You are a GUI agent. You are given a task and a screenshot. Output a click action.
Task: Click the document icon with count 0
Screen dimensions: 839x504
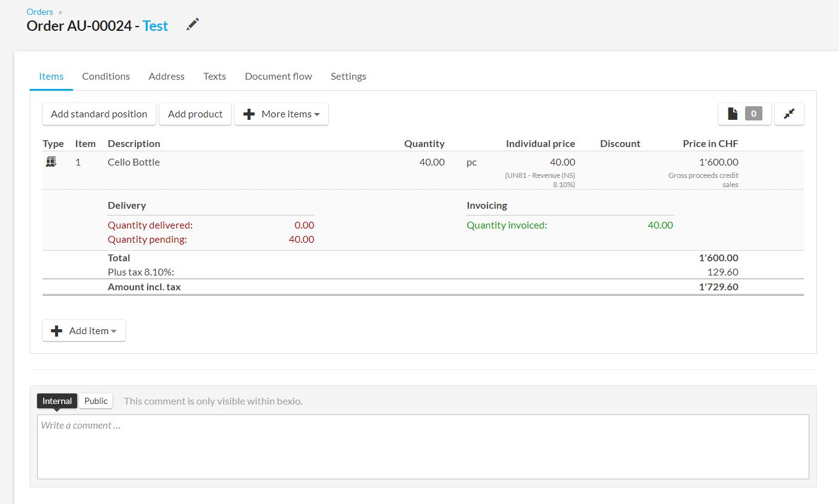(x=744, y=114)
